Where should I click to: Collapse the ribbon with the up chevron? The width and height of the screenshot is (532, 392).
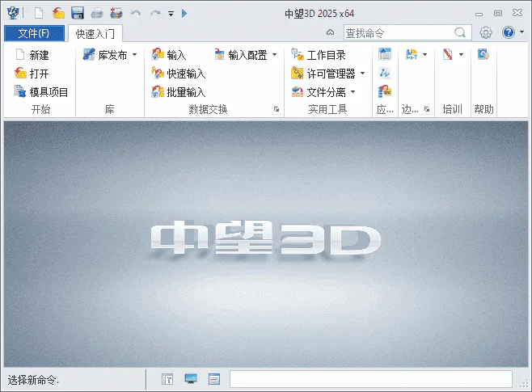(x=330, y=32)
